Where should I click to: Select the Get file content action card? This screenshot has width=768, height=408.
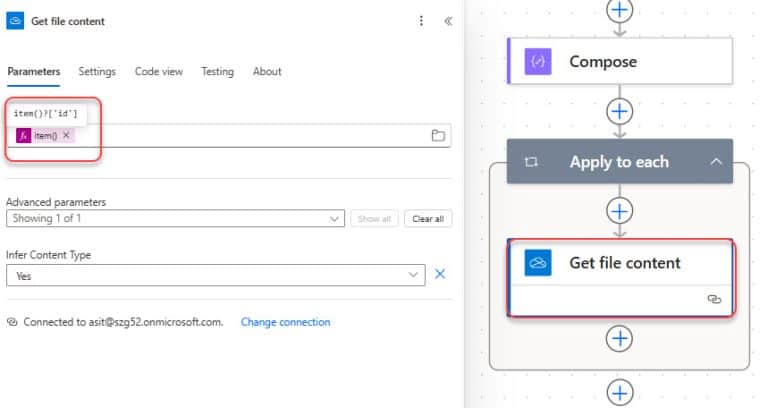pyautogui.click(x=621, y=278)
